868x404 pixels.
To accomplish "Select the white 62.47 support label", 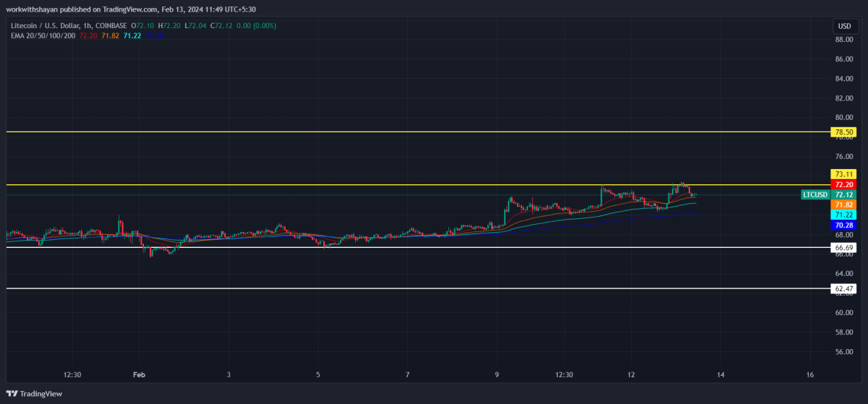I will point(845,288).
